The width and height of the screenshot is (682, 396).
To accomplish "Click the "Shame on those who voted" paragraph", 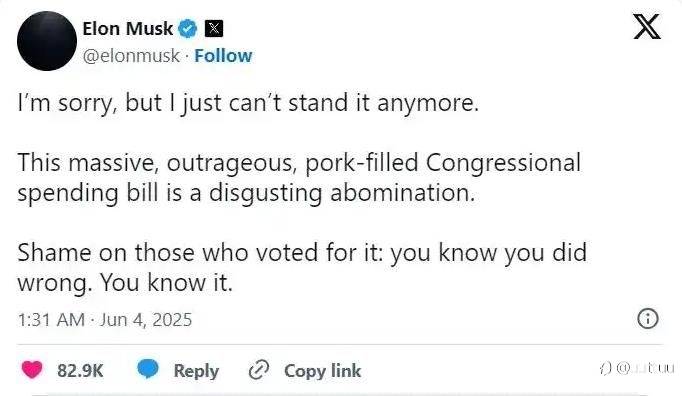I will pyautogui.click(x=302, y=267).
